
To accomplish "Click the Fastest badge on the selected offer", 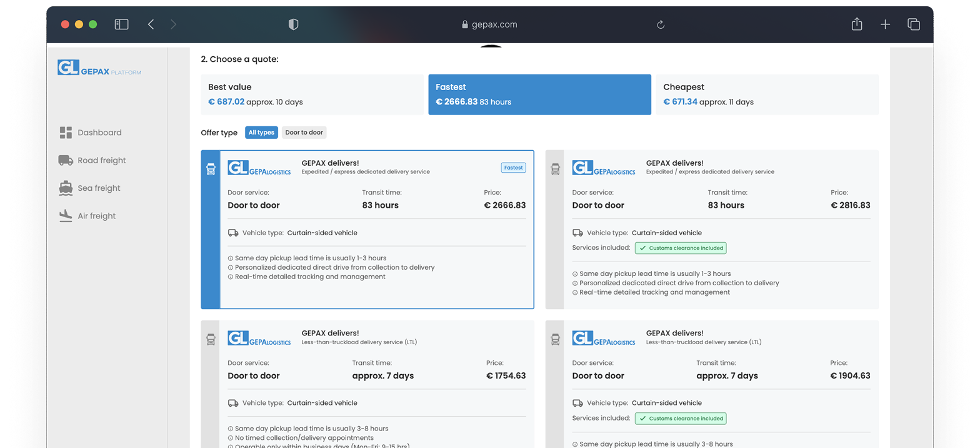I will coord(513,168).
